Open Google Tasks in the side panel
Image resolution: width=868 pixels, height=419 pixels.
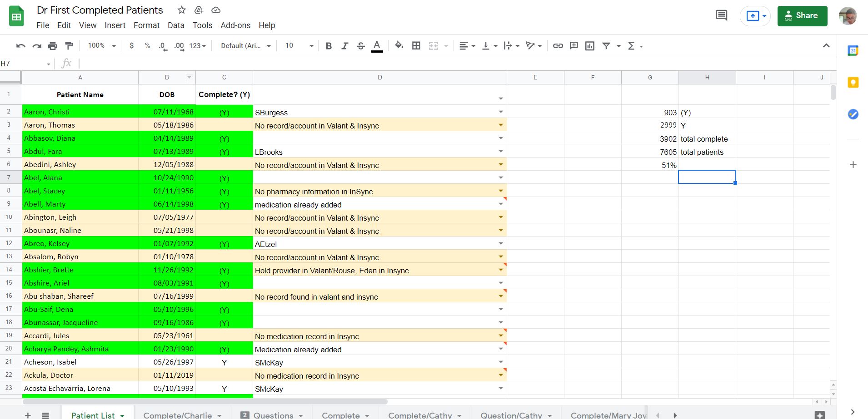click(853, 114)
